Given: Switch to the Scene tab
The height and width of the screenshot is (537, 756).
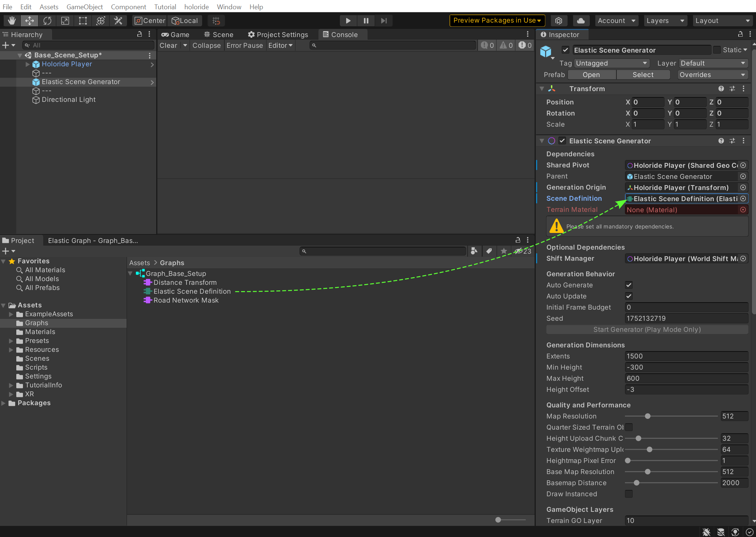Looking at the screenshot, I should pos(218,34).
